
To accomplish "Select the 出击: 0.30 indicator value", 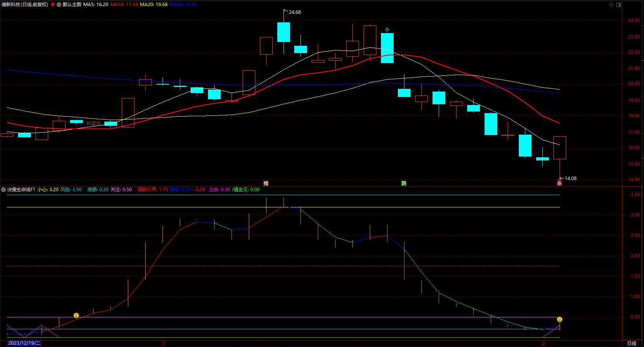I will [220, 190].
